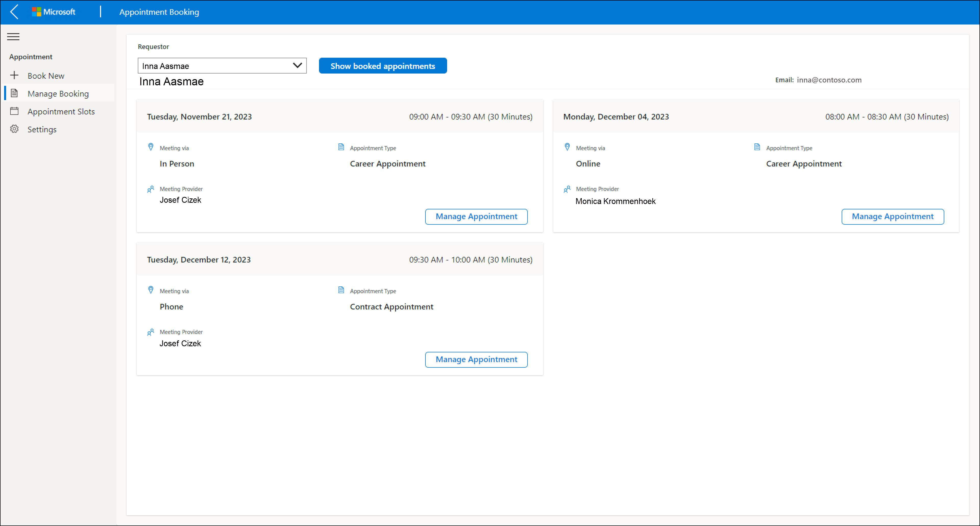Click the back arrow navigation icon
Viewport: 980px width, 526px height.
14,12
